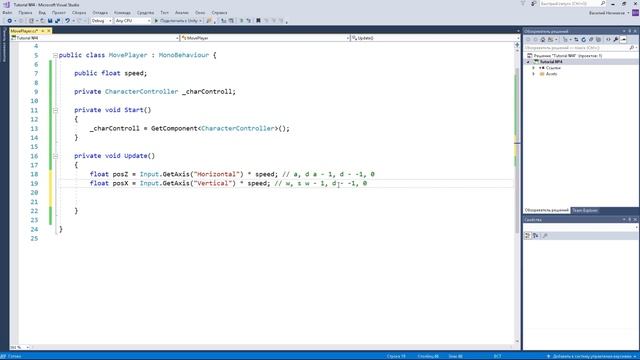Image resolution: width=640 pixels, height=360 pixels.
Task: Open the Правка menu
Action: [25, 13]
